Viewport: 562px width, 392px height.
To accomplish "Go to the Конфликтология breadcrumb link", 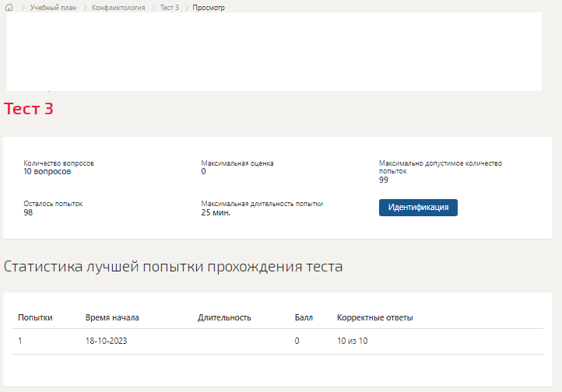I will point(118,8).
